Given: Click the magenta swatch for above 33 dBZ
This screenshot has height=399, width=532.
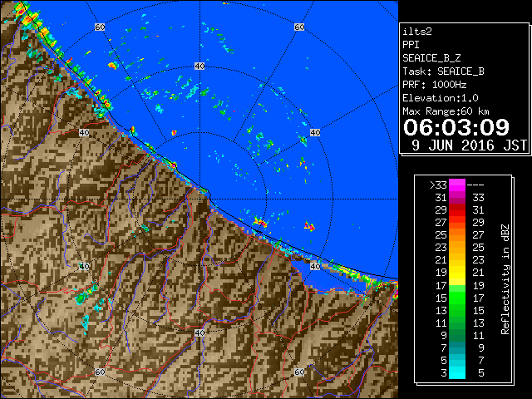Looking at the screenshot, I should click(x=457, y=185).
